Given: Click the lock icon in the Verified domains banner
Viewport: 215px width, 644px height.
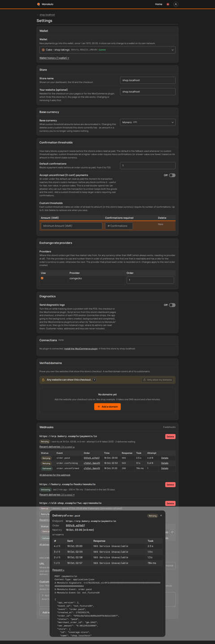Looking at the screenshot, I should [x=43, y=380].
